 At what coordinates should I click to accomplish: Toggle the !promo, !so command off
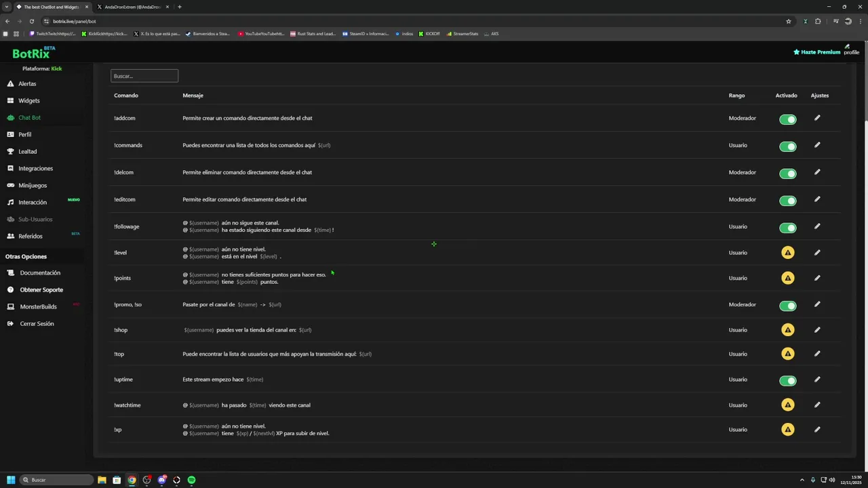click(787, 306)
